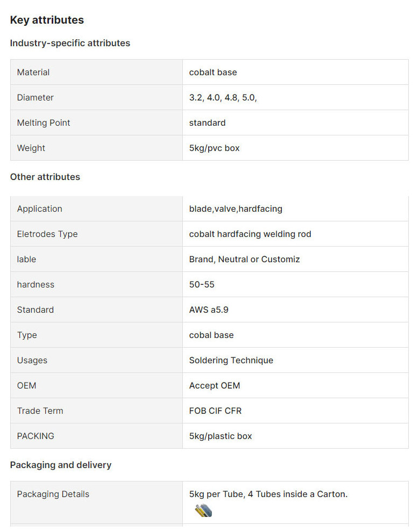Click the Key attributes heading
419x532 pixels.
coord(47,20)
